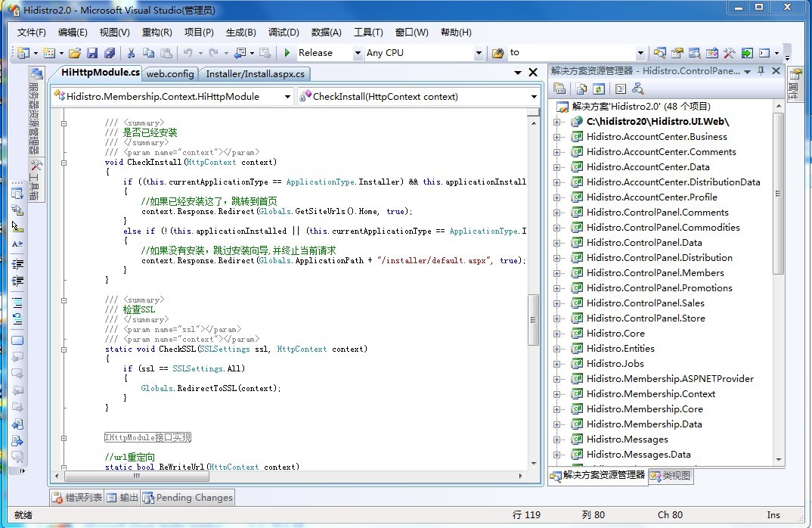Screen dimensions: 812x528
Task: Click the Paste toolbar icon
Action: tap(166, 53)
